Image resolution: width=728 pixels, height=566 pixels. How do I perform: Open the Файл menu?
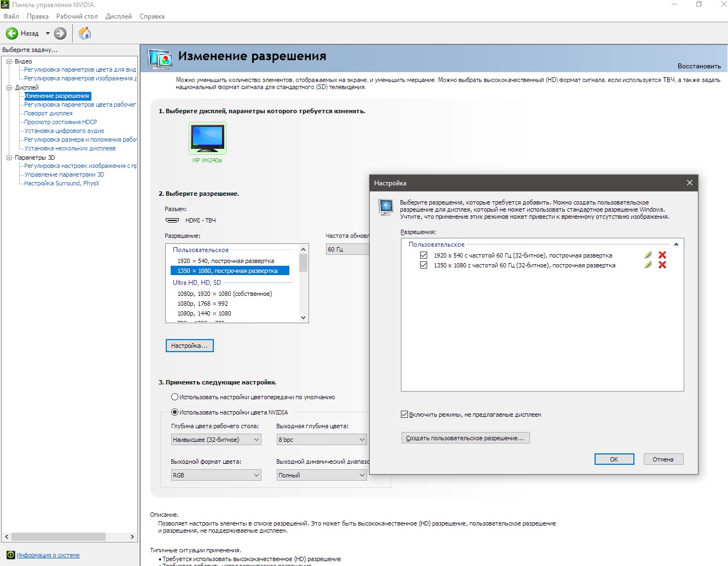(11, 16)
